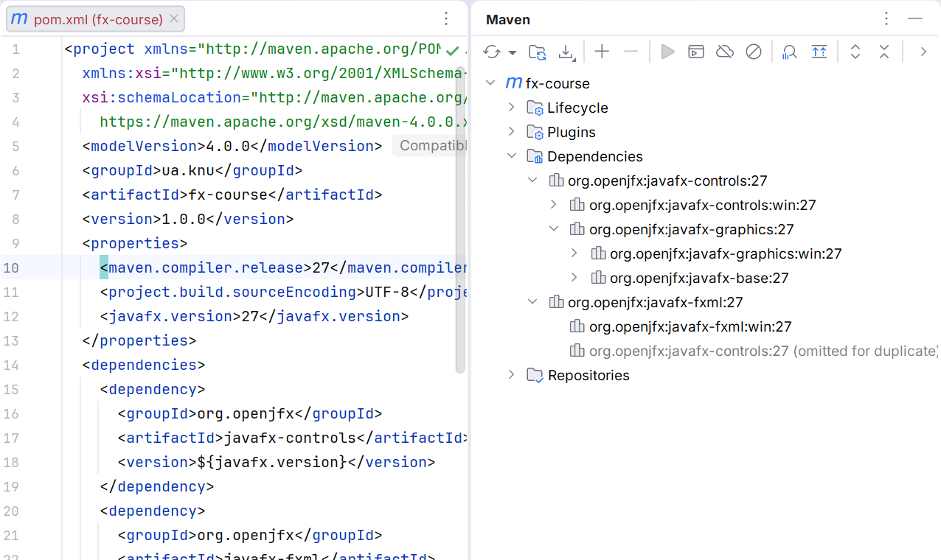Select the Lifecycle tree item
The height and width of the screenshot is (560, 941).
[x=577, y=108]
